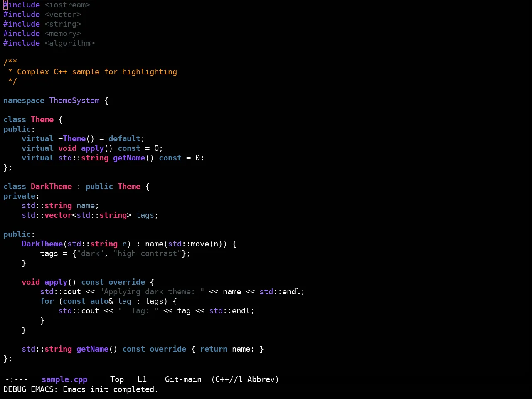Click 'move' in std::move(n)

point(200,244)
